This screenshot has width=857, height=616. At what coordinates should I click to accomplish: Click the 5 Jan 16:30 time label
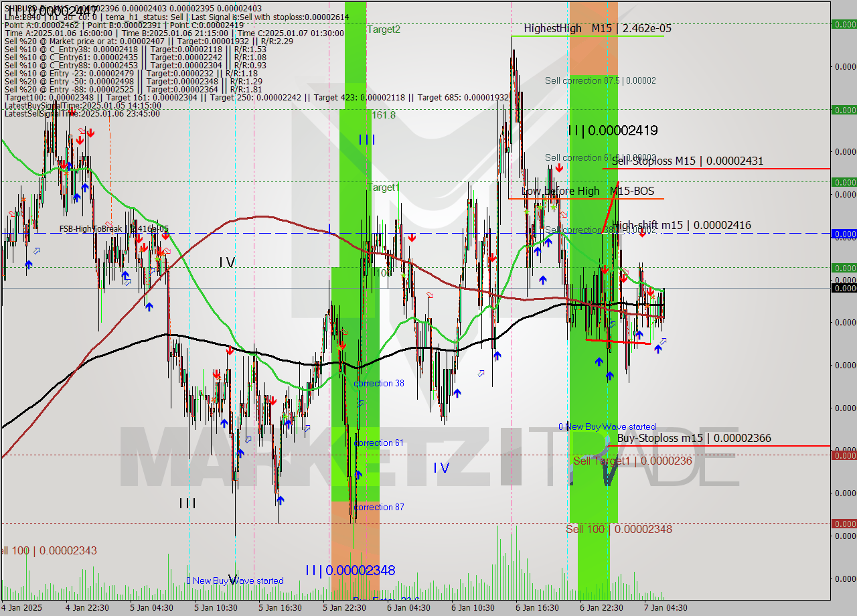pyautogui.click(x=280, y=608)
